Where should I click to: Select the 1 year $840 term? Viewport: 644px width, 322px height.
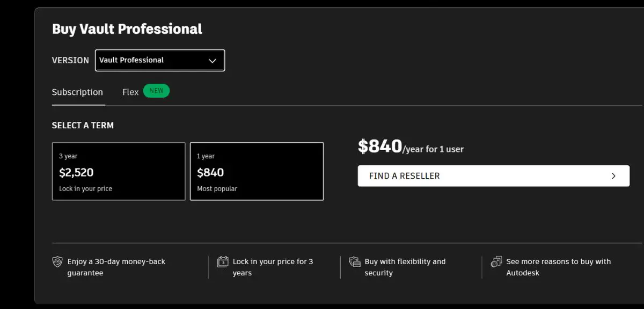pos(257,171)
